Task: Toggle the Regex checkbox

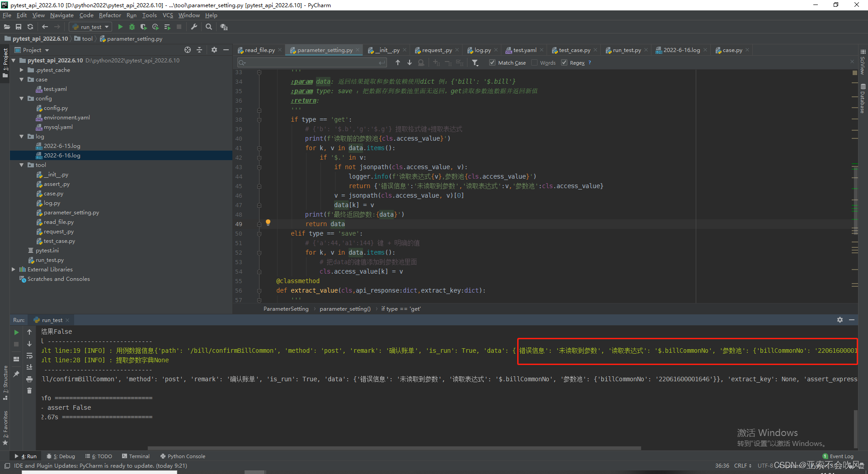Action: point(564,62)
